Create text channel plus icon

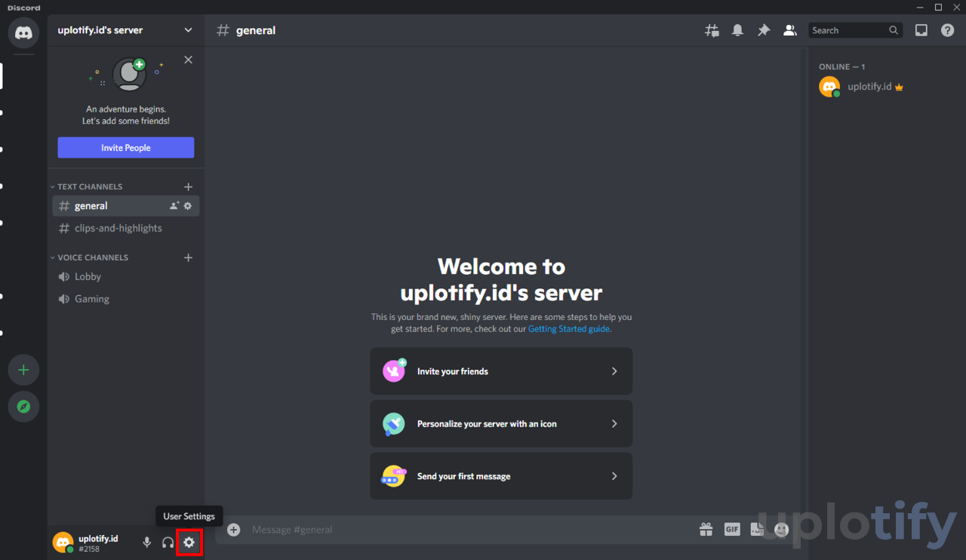188,186
